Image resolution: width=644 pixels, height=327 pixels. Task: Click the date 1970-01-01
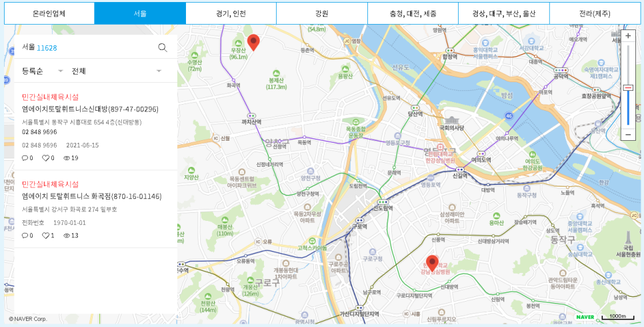(x=69, y=222)
